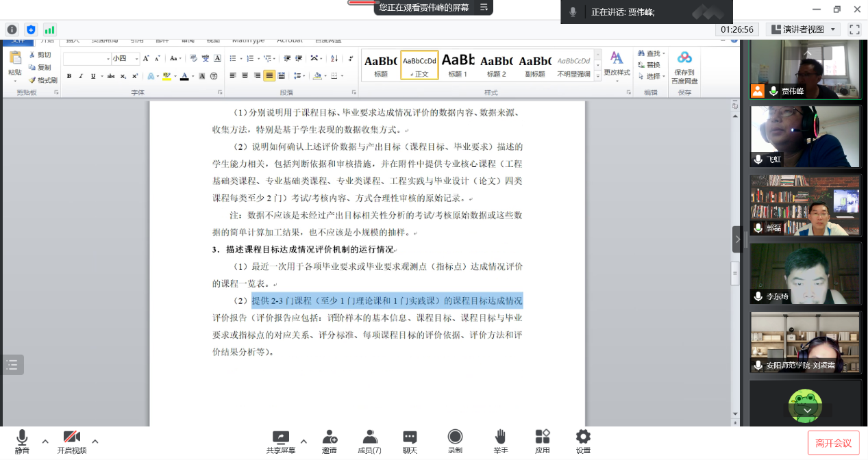Apply the 标题 1 style

coord(458,65)
